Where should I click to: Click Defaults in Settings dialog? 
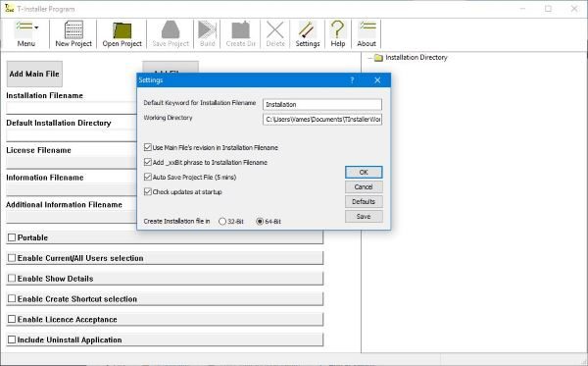point(364,201)
